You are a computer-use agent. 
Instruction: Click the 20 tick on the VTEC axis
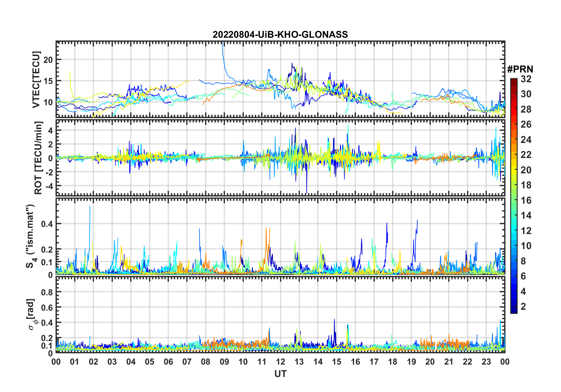click(x=48, y=60)
